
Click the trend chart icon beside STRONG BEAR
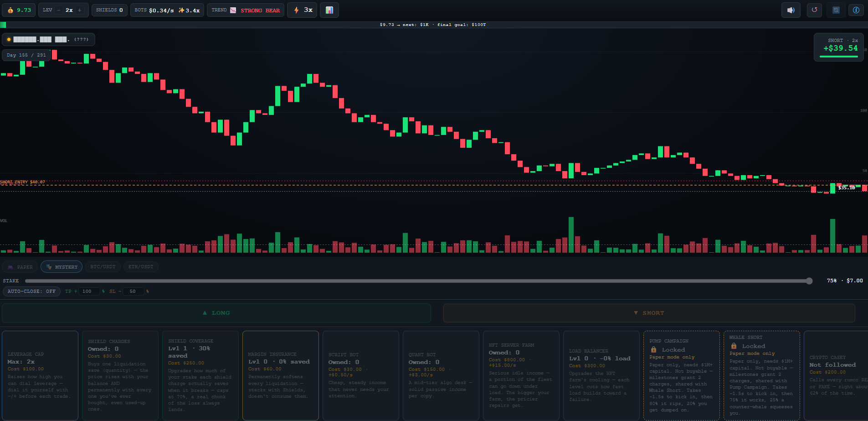pos(233,10)
